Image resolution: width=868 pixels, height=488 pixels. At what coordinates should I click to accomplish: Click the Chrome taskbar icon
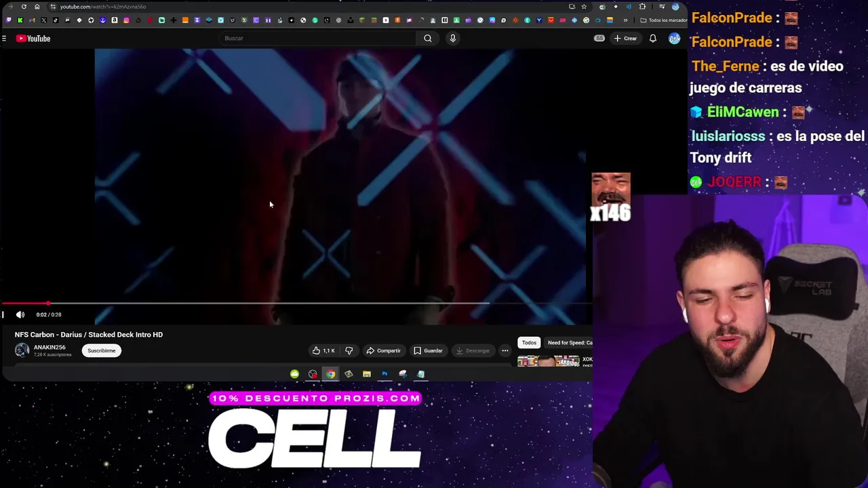pos(330,374)
